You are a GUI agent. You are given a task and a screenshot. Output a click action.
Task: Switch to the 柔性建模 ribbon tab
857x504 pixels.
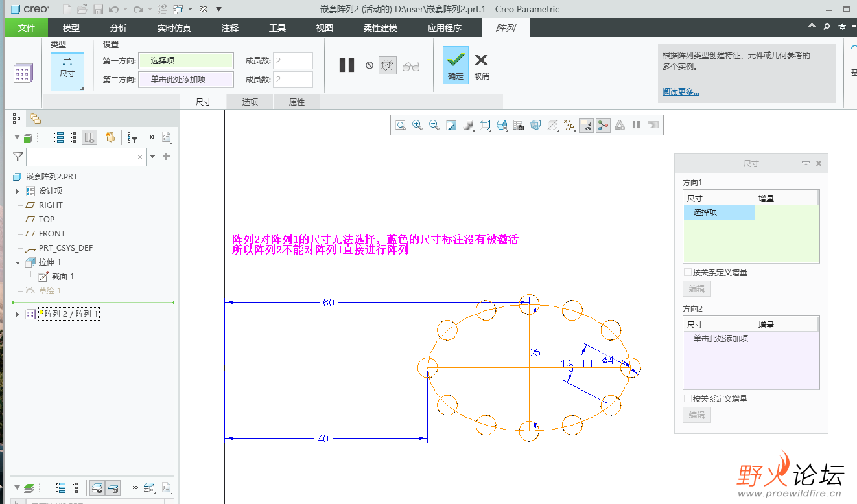[x=381, y=28]
